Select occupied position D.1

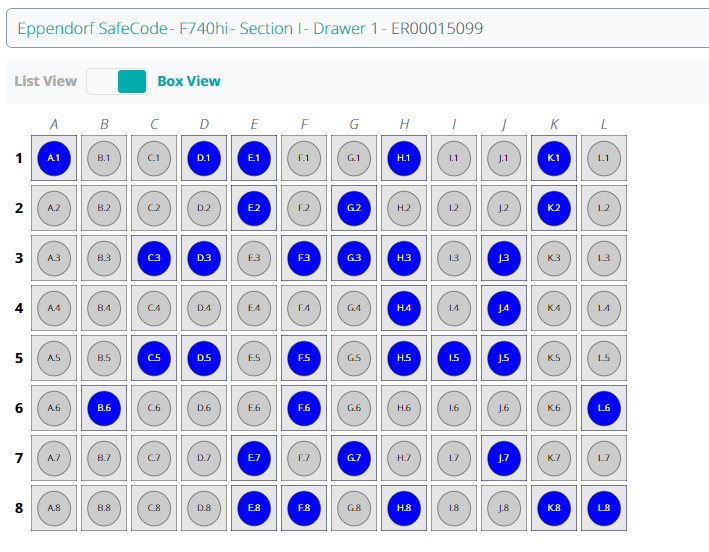[x=204, y=158]
